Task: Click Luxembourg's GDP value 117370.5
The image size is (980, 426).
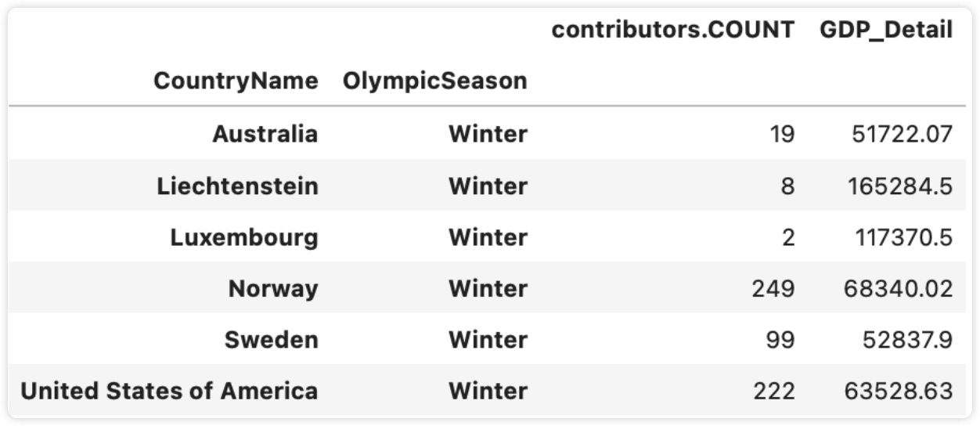Action: 899,236
